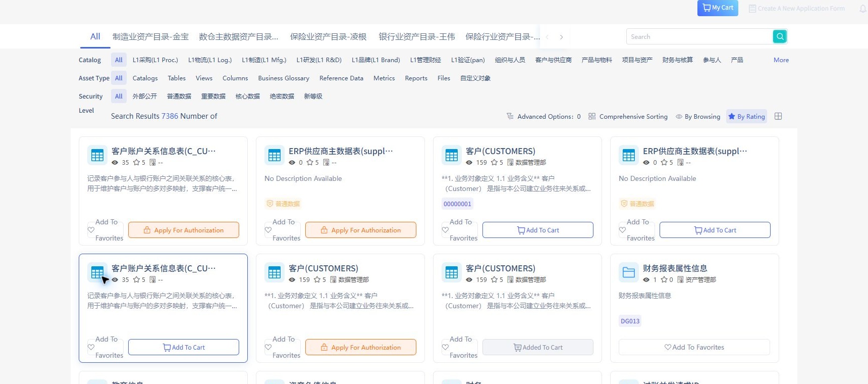Screen dimensions: 868x384
Task: Add 客户账户关系信息表 to cart
Action: tap(184, 347)
